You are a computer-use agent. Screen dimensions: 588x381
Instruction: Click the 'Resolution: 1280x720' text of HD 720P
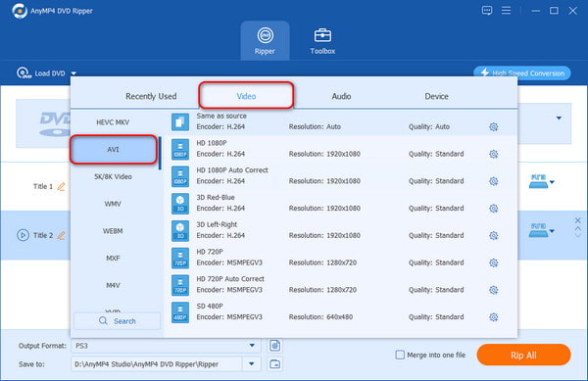tap(322, 262)
